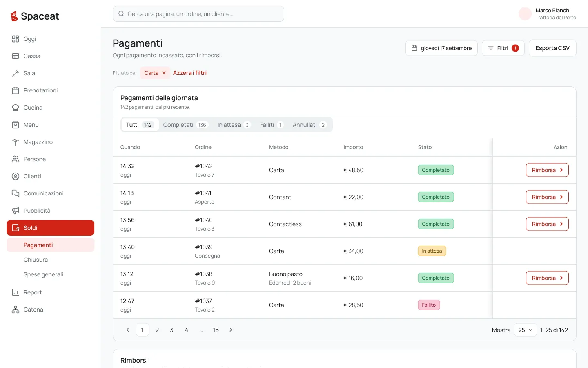Refund order #1042 with Rimborsa
Screen dimensions: 588x368
(547, 170)
